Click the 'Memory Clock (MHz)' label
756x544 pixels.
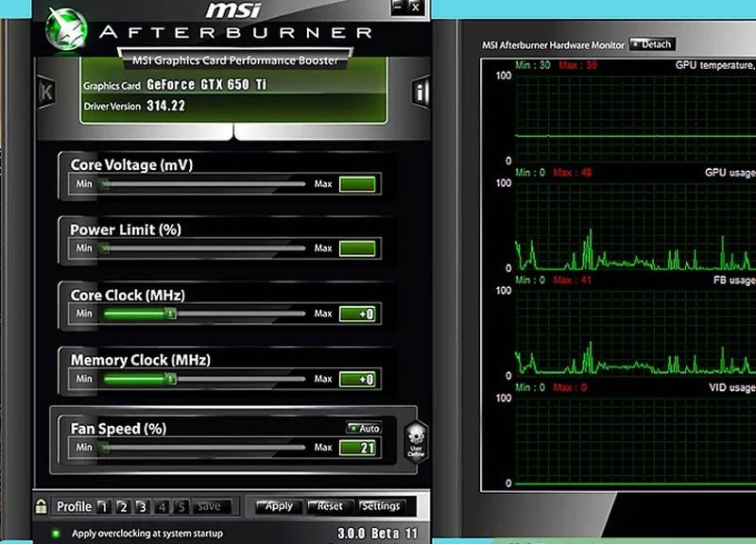(x=140, y=360)
